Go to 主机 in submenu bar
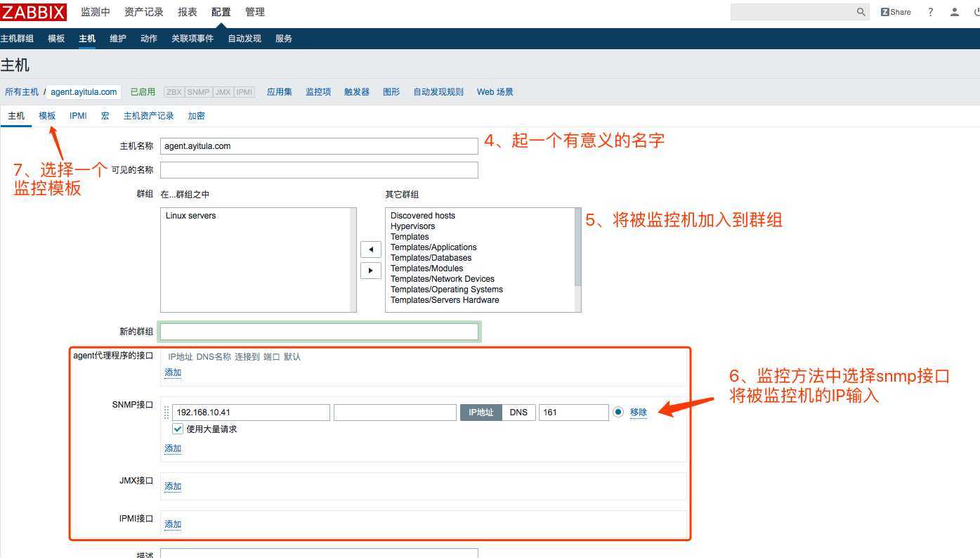The height and width of the screenshot is (558, 980). (x=87, y=39)
